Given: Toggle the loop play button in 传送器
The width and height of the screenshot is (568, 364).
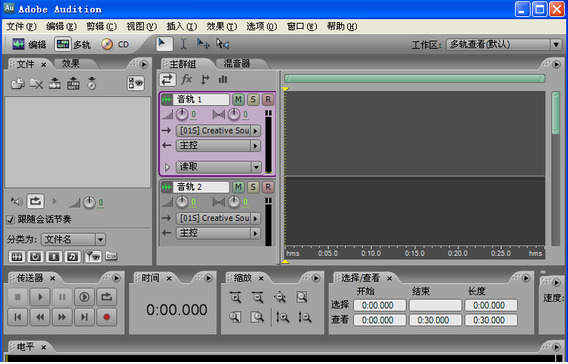Looking at the screenshot, I should pyautogui.click(x=106, y=297).
